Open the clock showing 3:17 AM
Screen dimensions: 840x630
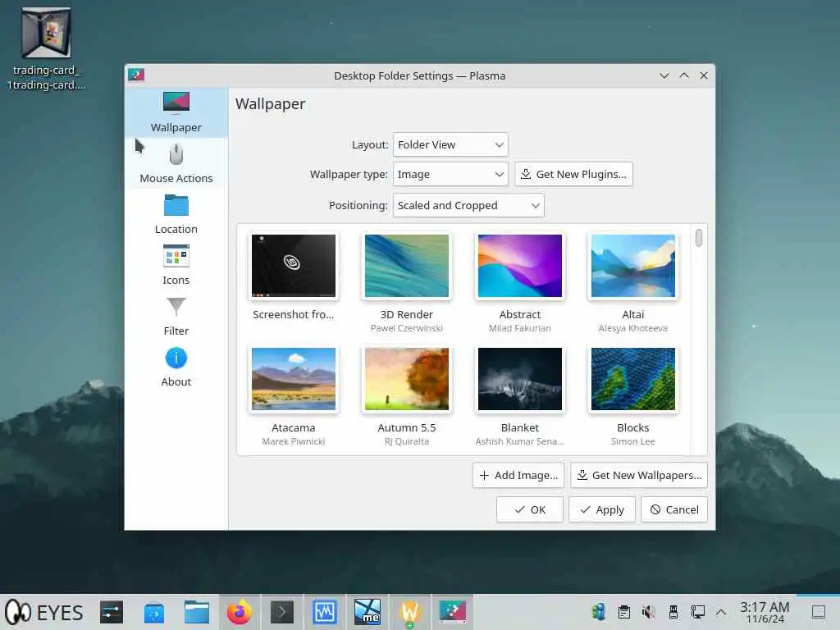(x=765, y=612)
